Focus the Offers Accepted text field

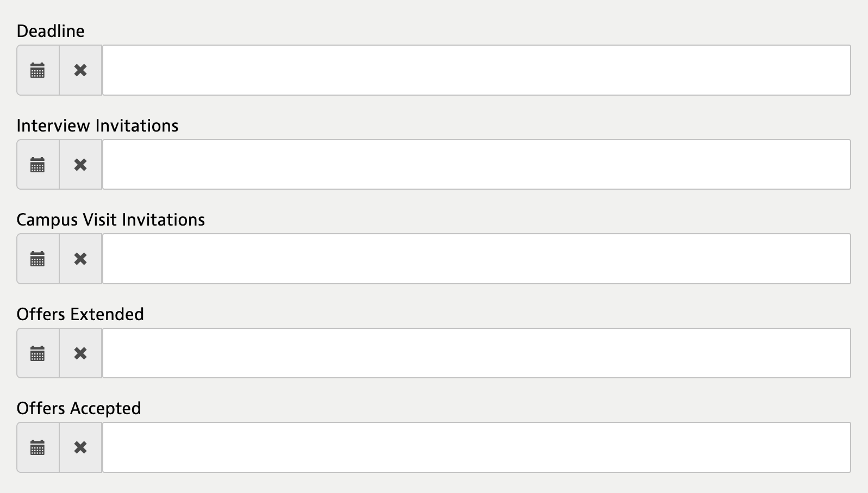(476, 447)
